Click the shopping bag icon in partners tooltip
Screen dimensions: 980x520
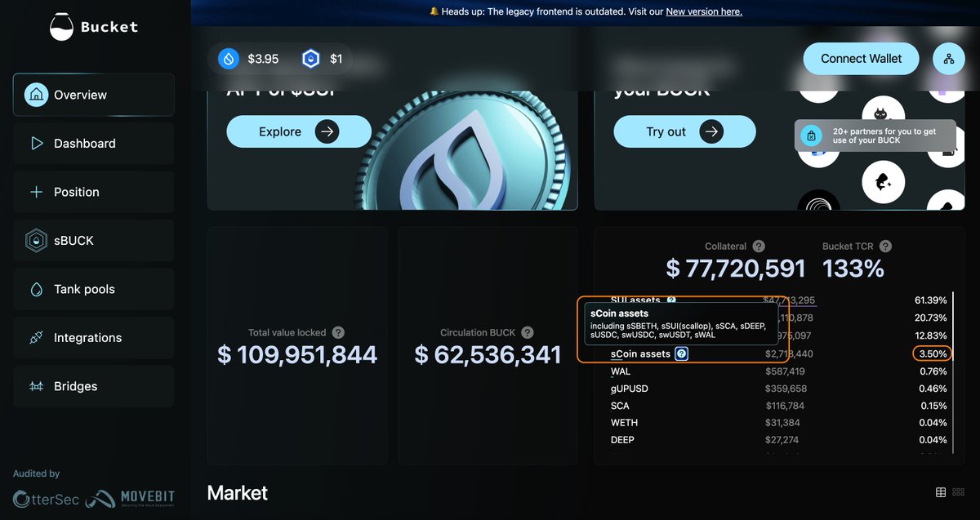(x=811, y=136)
